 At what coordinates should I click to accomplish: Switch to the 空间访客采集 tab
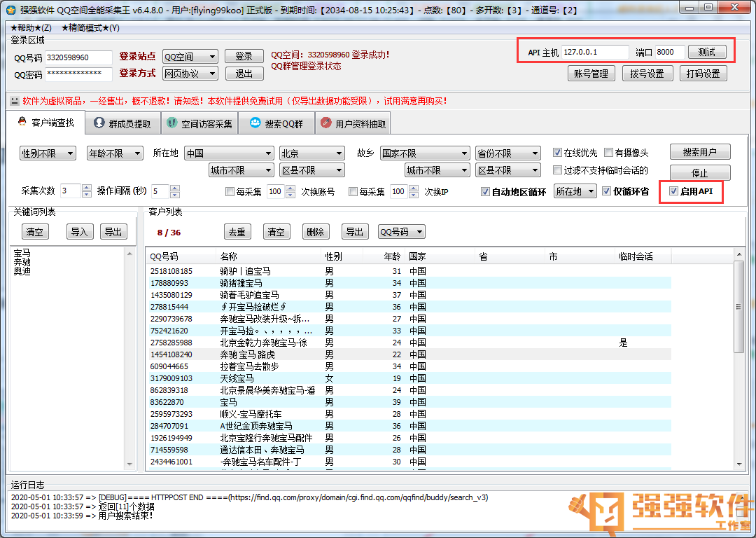pos(199,123)
